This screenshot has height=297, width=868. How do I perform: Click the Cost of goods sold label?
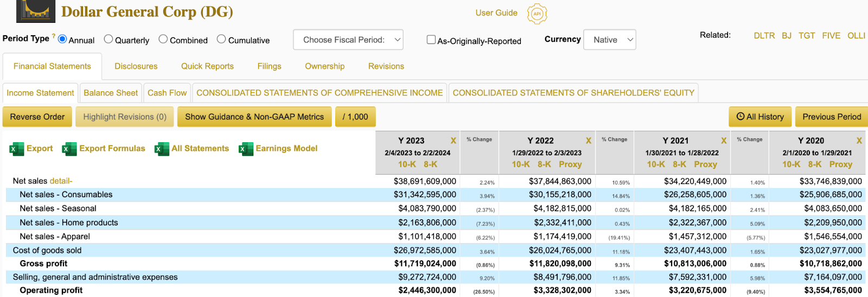[47, 251]
